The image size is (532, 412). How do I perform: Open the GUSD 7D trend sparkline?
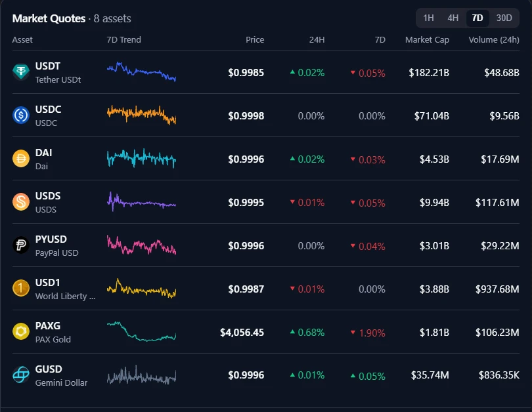pos(141,375)
